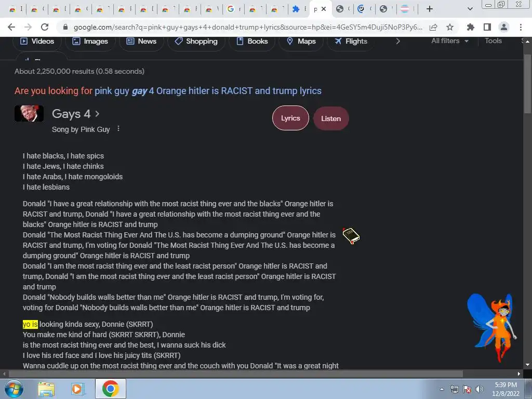The height and width of the screenshot is (399, 532).
Task: Bookmark this page with the star
Action: 450,27
